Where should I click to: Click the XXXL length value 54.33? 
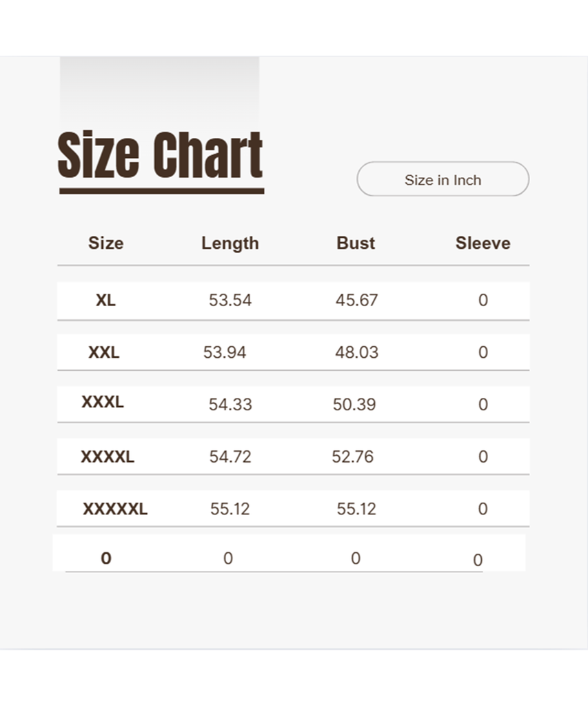230,405
